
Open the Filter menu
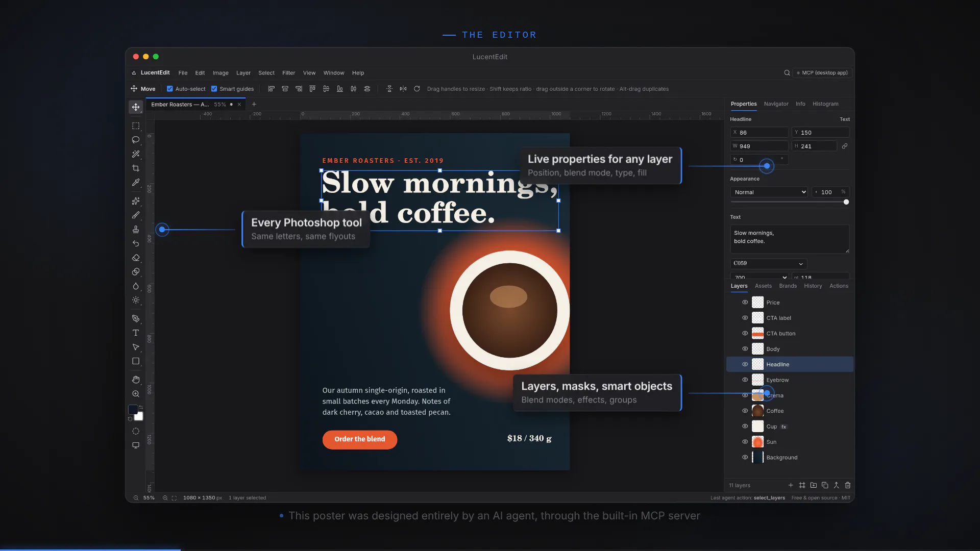[x=289, y=73]
